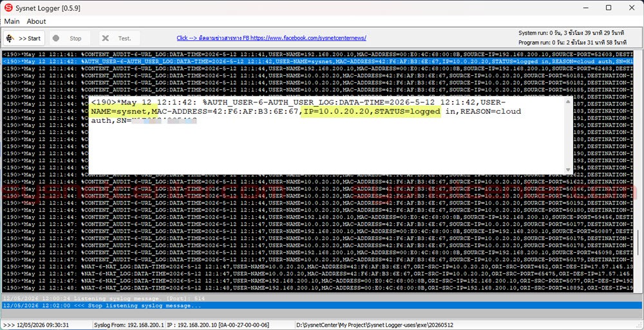Select the log row with SOURCE-PORT=50179
The width and height of the screenshot is (644, 330).
pyautogui.click(x=317, y=260)
